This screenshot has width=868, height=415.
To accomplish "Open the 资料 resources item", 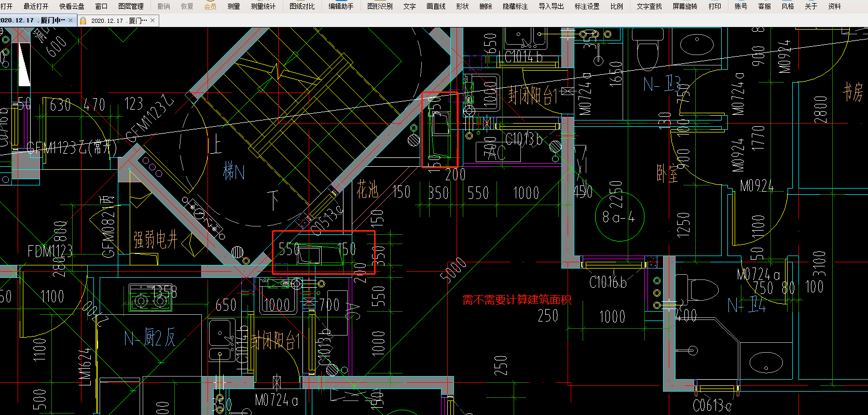I will (834, 6).
